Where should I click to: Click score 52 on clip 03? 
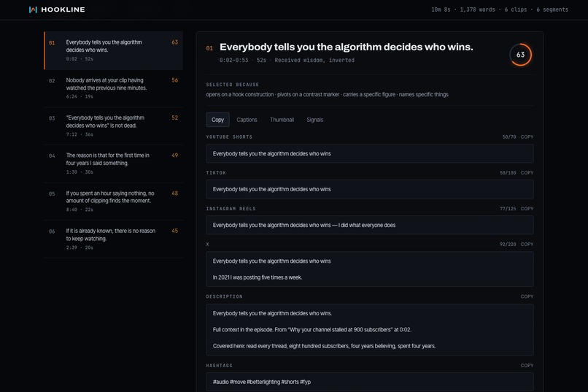(175, 118)
